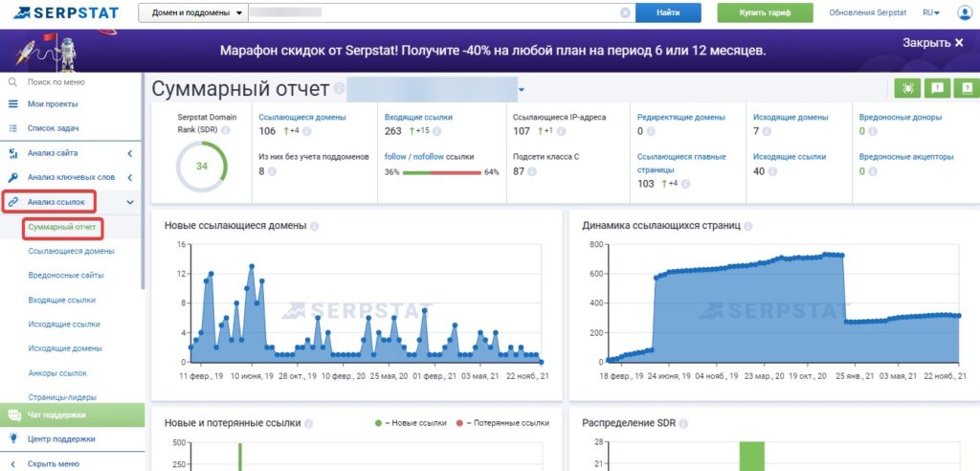The image size is (980, 471).
Task: Open the RU language dropdown
Action: point(931,12)
